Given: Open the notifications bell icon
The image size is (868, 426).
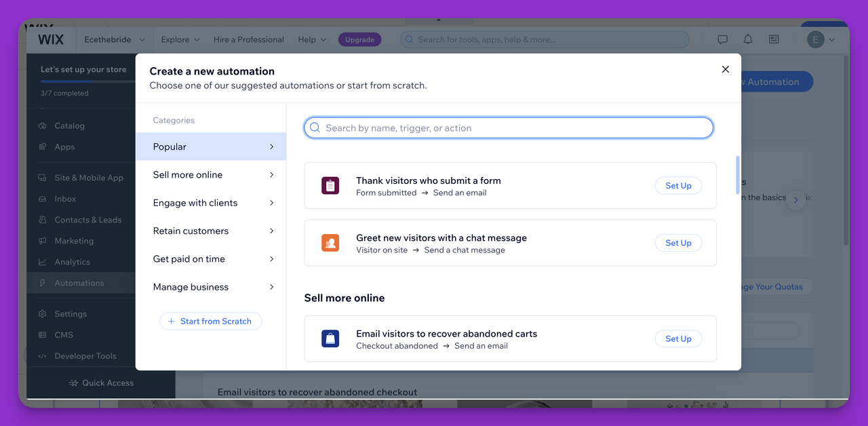Looking at the screenshot, I should coord(748,39).
